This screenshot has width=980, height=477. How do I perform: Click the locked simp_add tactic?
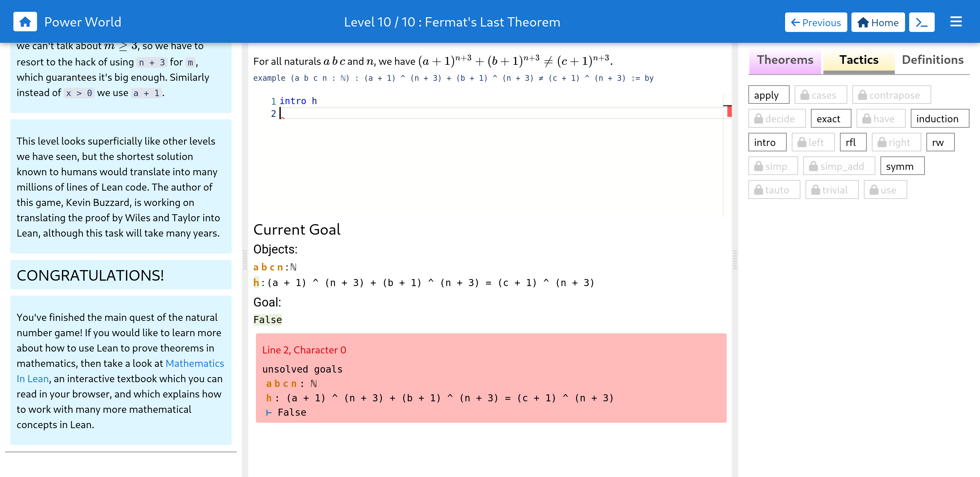(839, 166)
